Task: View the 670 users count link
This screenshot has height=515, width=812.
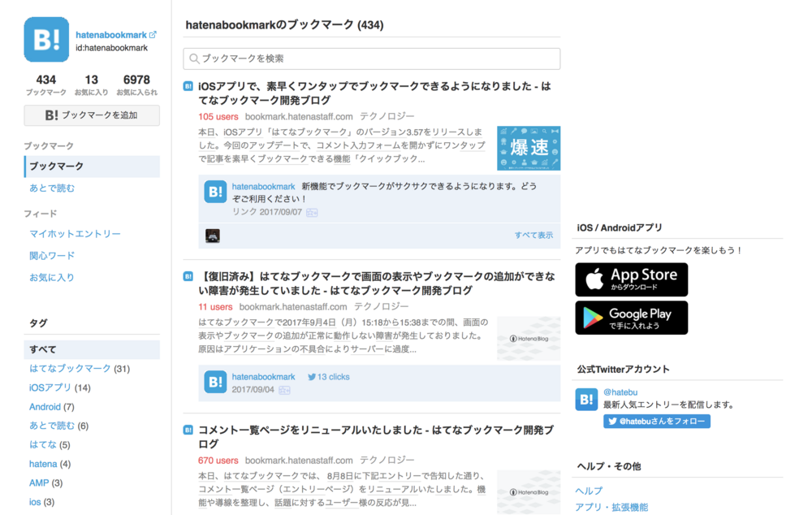Action: tap(218, 460)
